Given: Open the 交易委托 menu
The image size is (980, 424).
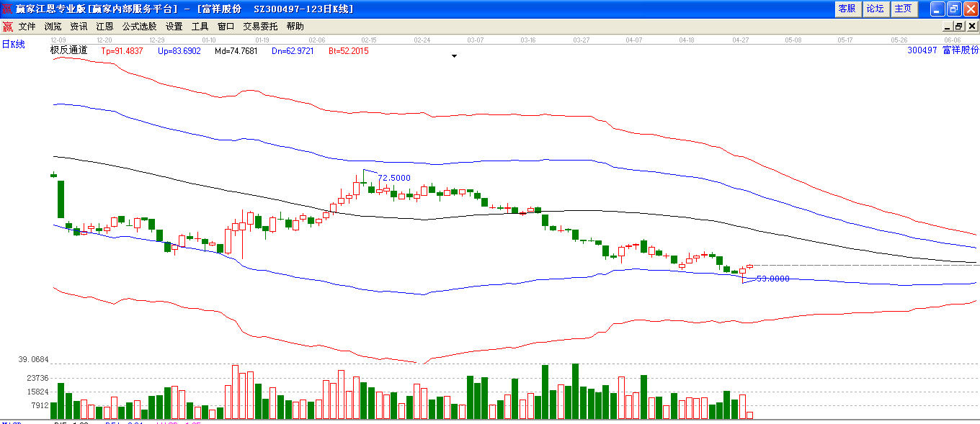Looking at the screenshot, I should point(260,27).
